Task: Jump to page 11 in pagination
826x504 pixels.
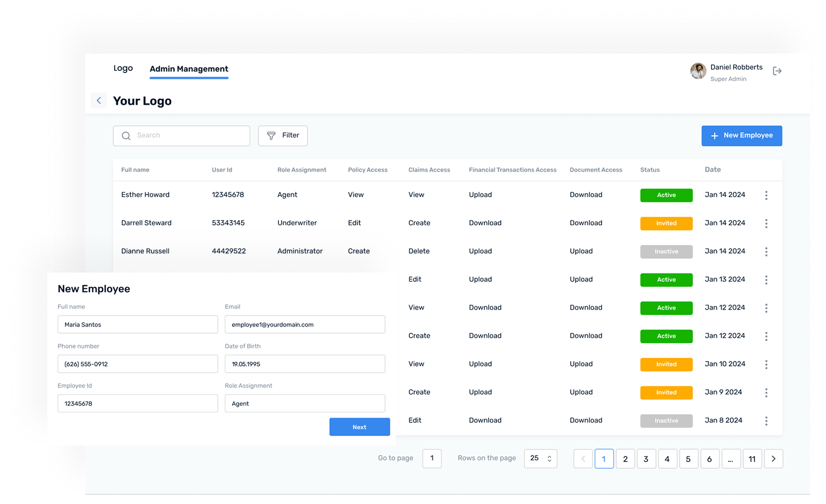Action: [752, 459]
